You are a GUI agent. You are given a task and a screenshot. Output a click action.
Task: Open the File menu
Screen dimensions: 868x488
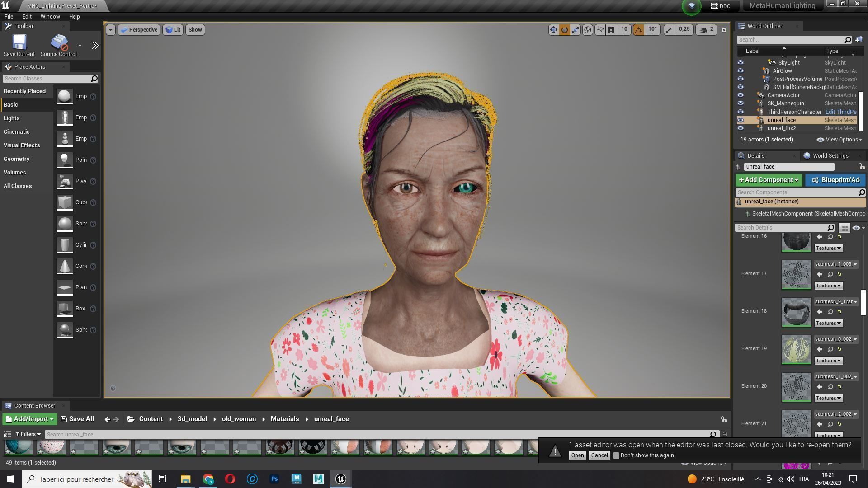[x=9, y=16]
